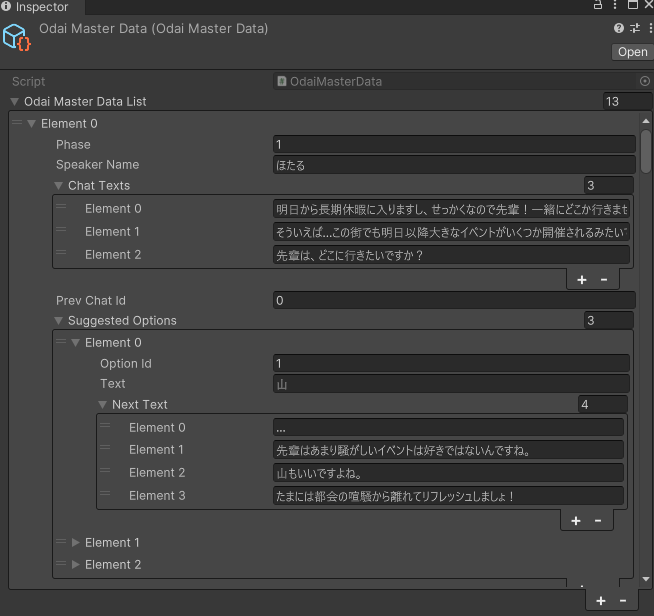Add an element to Chat Texts list

pos(582,279)
